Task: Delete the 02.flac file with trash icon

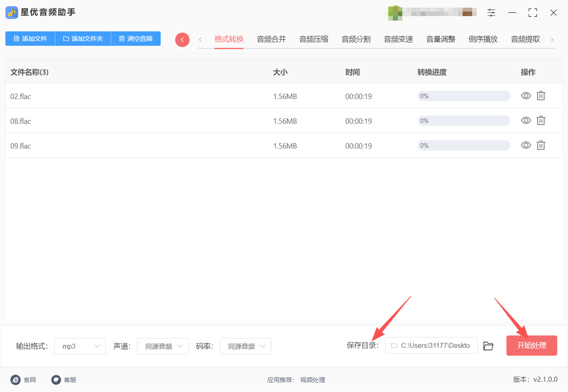Action: [x=541, y=96]
